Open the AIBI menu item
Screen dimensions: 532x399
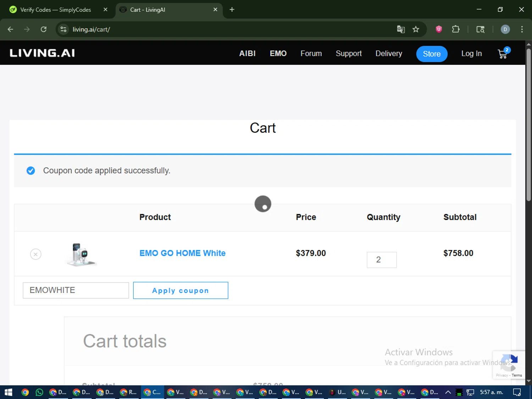pos(247,54)
